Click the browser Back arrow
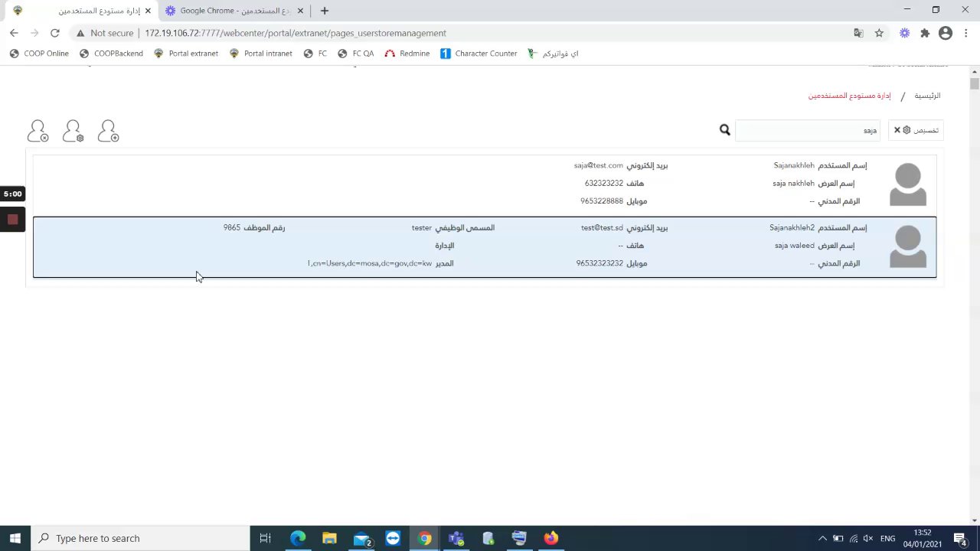Screen dimensions: 980x551 [x=14, y=33]
